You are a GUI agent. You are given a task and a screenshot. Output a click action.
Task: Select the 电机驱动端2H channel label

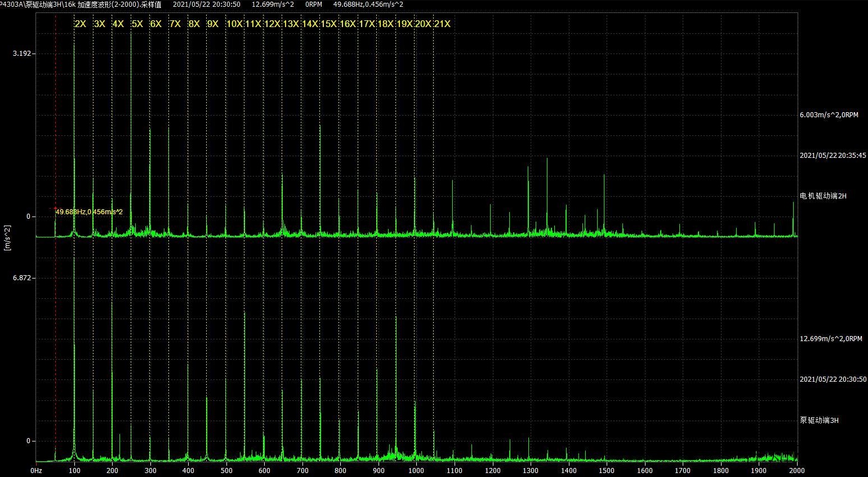(823, 196)
